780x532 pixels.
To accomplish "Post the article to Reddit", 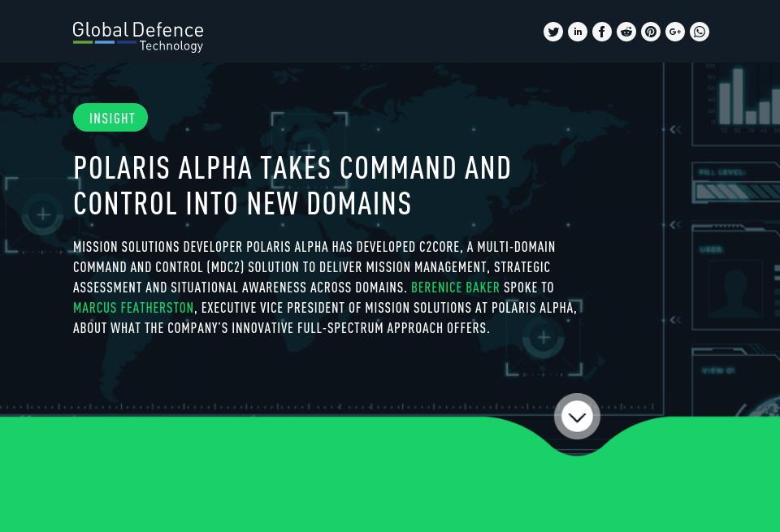I will click(626, 32).
